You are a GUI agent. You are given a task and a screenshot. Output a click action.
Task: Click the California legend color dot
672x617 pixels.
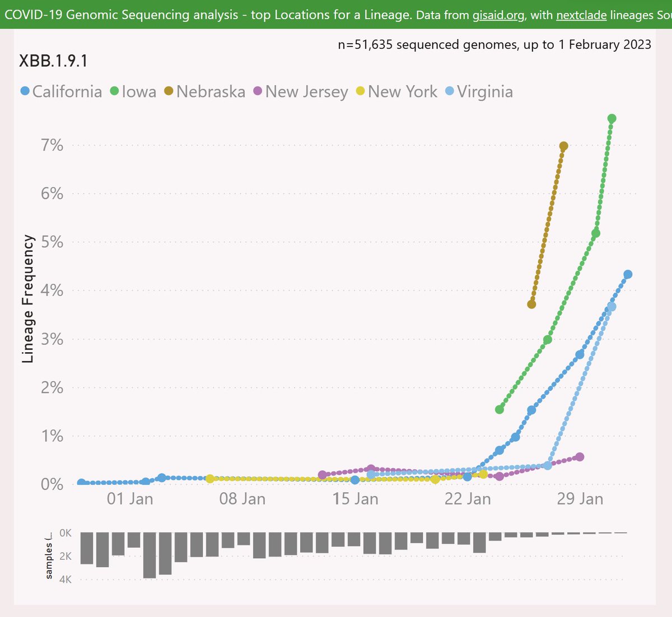(x=25, y=91)
